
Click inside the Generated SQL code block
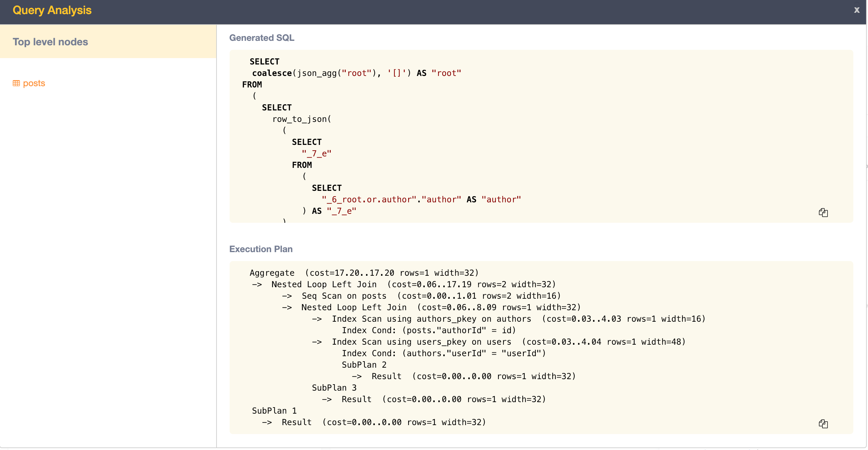(x=472, y=135)
